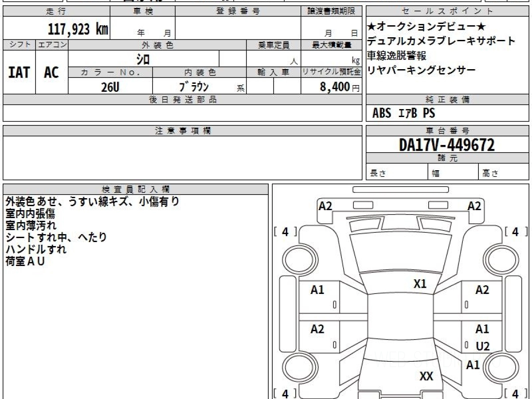Click the 注意事項欄 section header
The height and width of the screenshot is (399, 532).
click(183, 131)
